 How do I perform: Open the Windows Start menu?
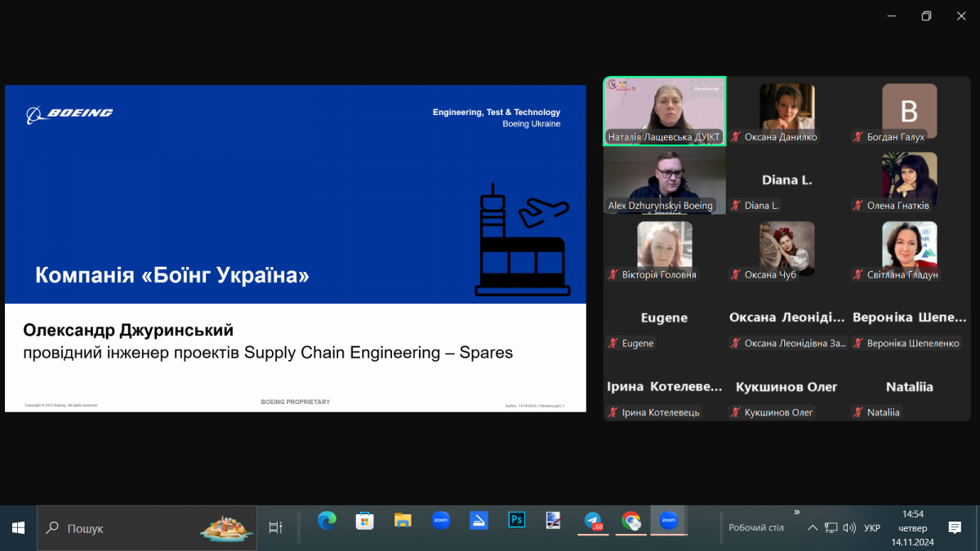pyautogui.click(x=18, y=528)
